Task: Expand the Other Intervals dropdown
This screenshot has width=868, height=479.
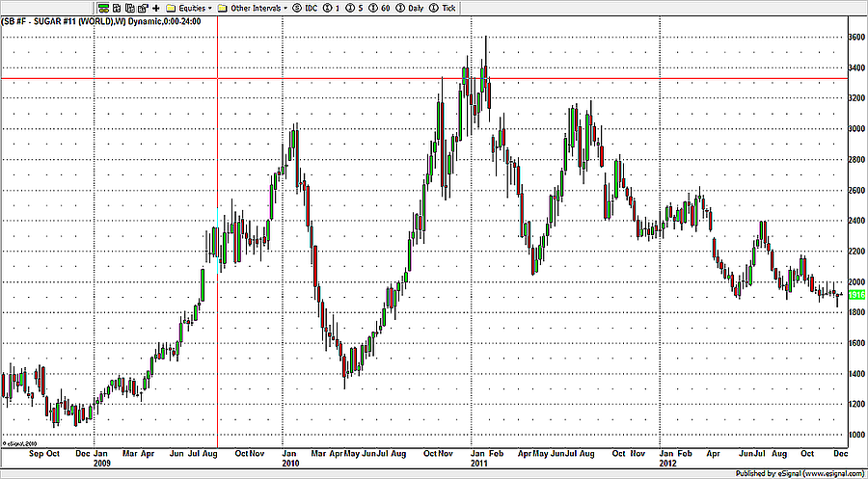Action: point(253,7)
